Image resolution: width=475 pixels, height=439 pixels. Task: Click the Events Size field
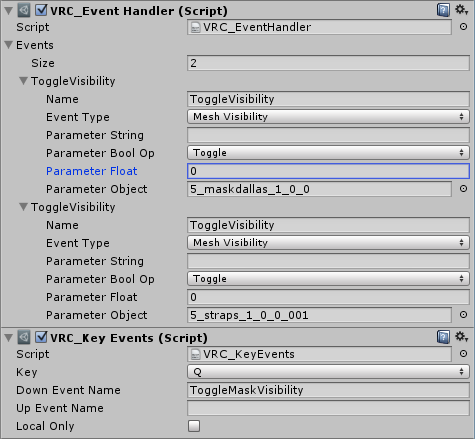coord(328,63)
